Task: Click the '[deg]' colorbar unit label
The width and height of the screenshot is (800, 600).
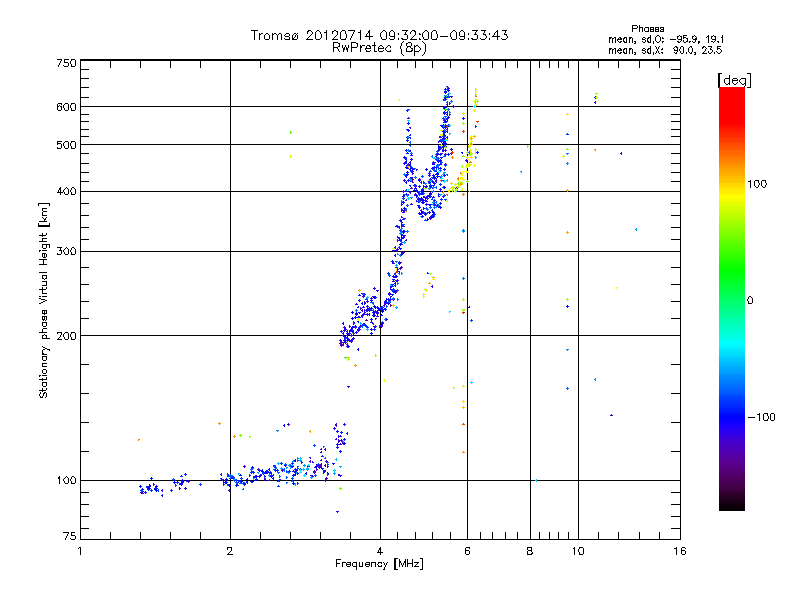Action: (734, 80)
